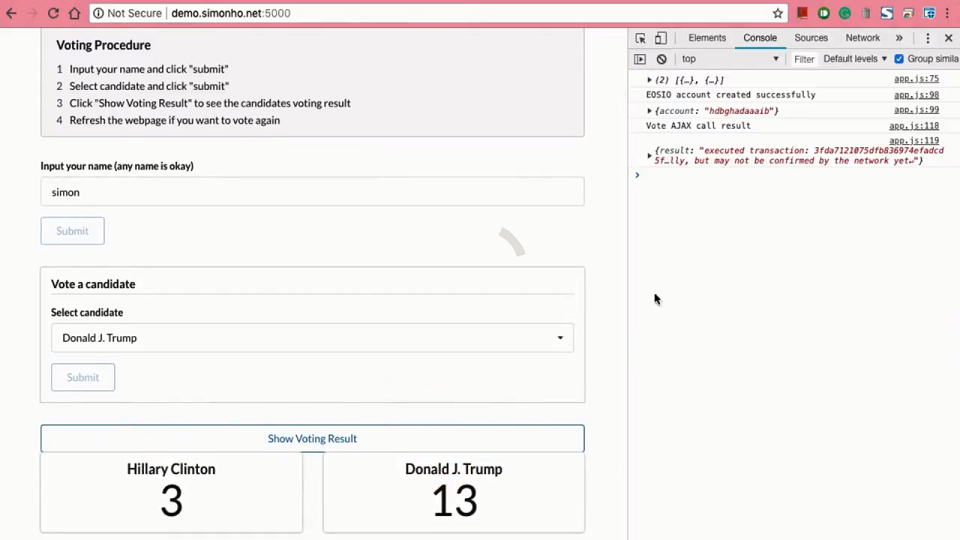Click the inspect element picker icon
Viewport: 960px width, 540px height.
[640, 38]
